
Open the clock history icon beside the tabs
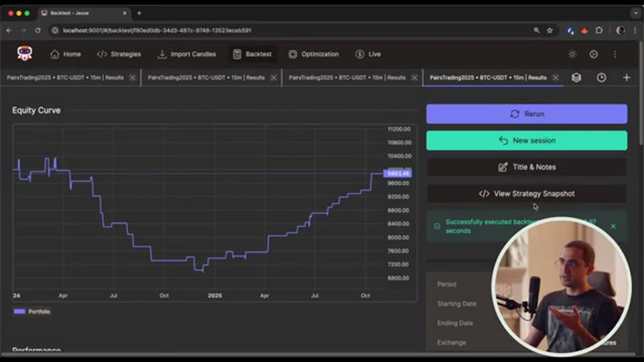point(601,78)
